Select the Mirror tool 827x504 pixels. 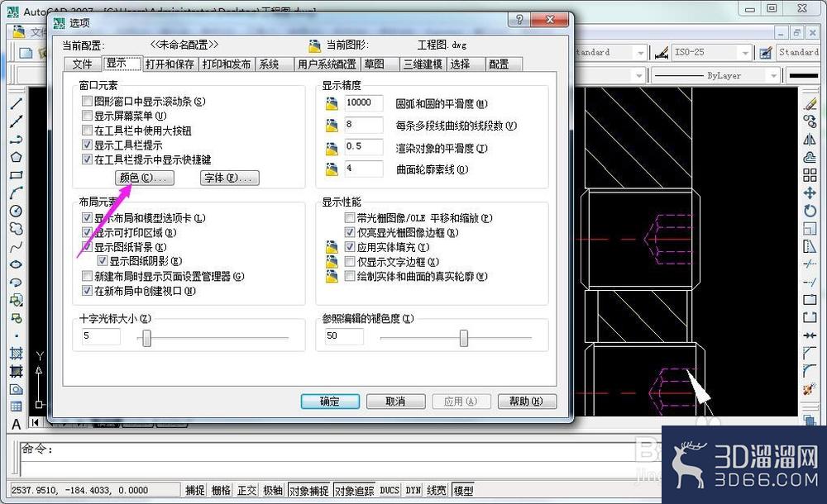click(x=810, y=140)
